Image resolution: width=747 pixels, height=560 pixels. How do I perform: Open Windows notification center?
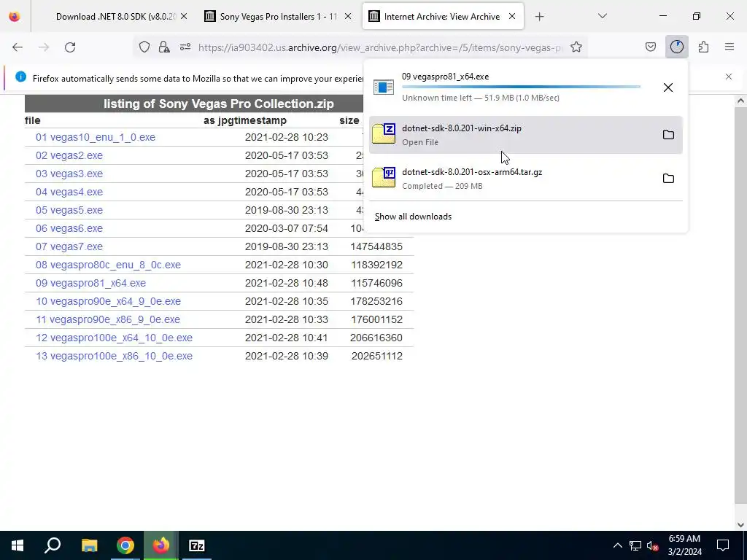tap(723, 545)
